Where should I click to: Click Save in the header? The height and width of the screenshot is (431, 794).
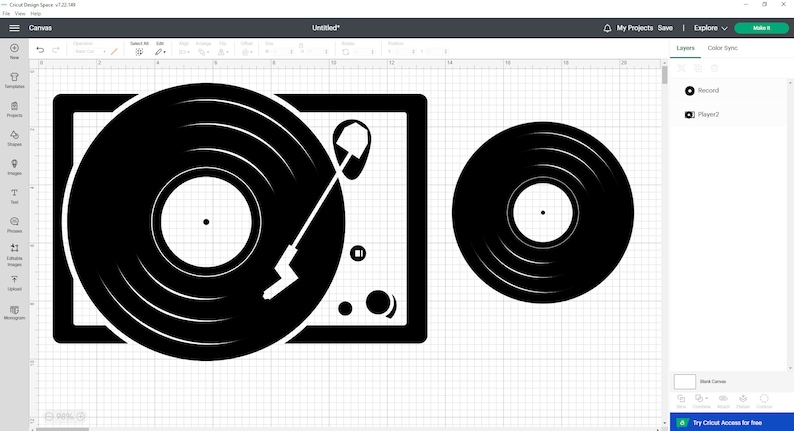tap(665, 28)
